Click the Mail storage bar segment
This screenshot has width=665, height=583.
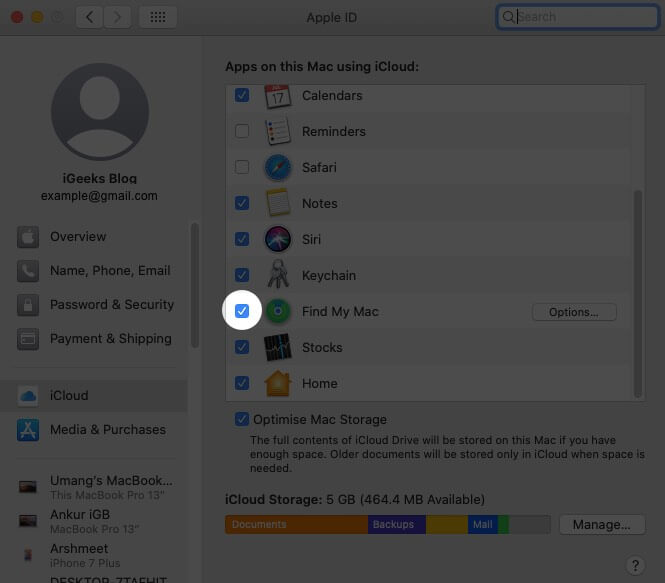click(x=483, y=524)
